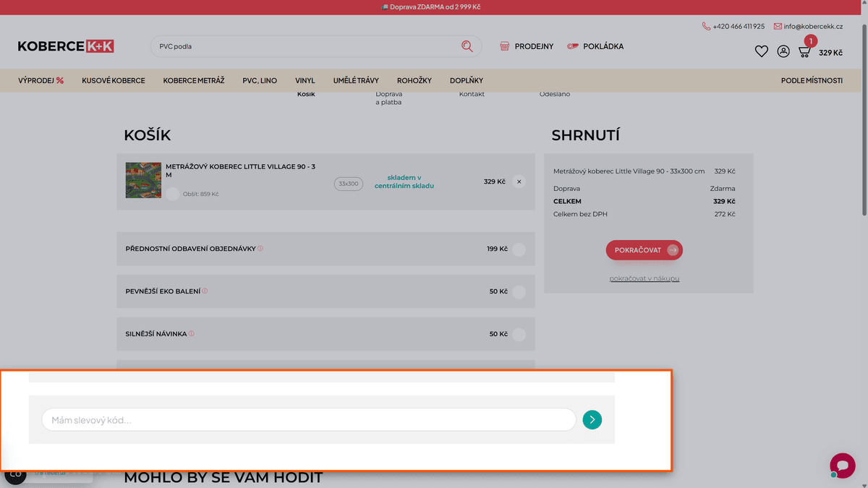
Task: Focus the Mám slevový kód input field
Action: [x=309, y=420]
